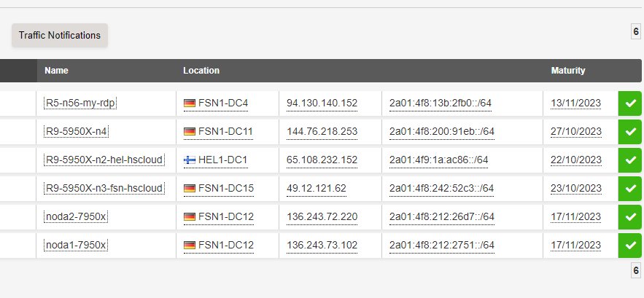Click green checkmark for R9-5950X-n3-fsn-hscloud
644x298 pixels.
click(x=630, y=189)
